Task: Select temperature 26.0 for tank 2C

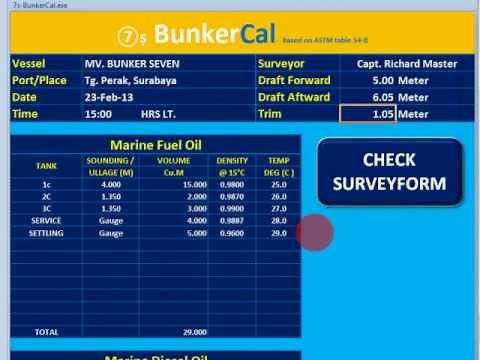Action: (279, 197)
